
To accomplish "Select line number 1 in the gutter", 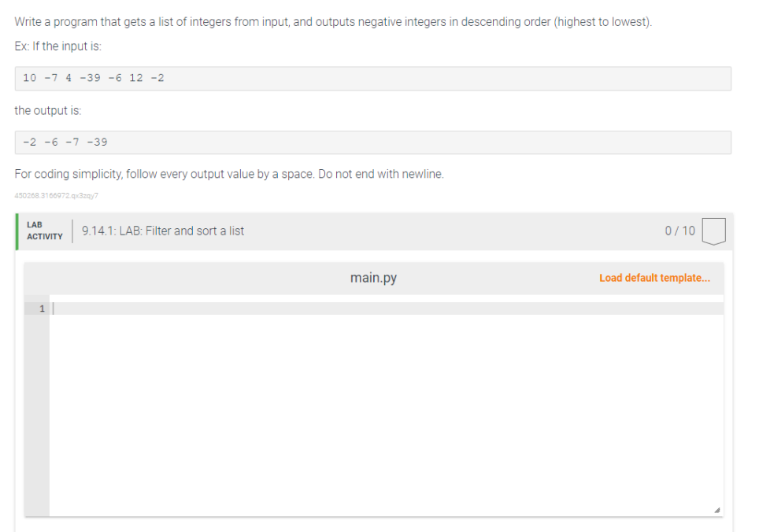I will 42,308.
